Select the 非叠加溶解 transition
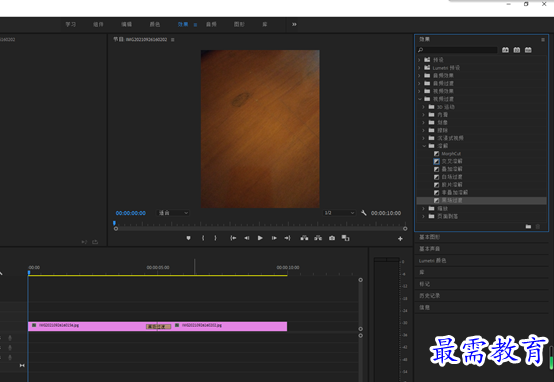Image resolution: width=554 pixels, height=382 pixels. point(455,193)
